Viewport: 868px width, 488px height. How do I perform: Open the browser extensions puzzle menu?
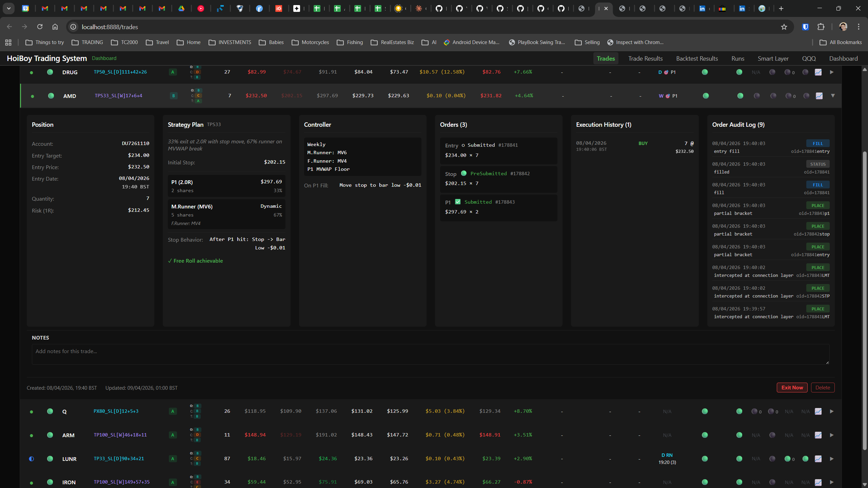821,27
